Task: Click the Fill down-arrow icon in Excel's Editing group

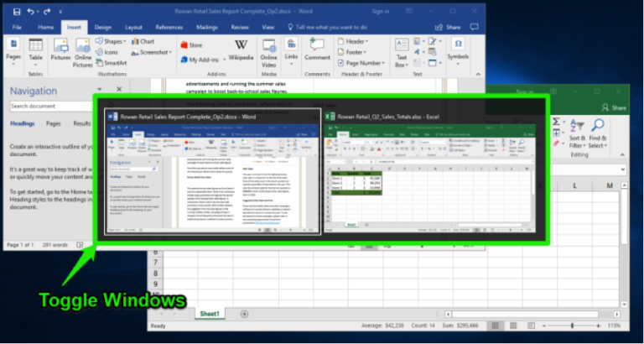Action: click(x=556, y=133)
